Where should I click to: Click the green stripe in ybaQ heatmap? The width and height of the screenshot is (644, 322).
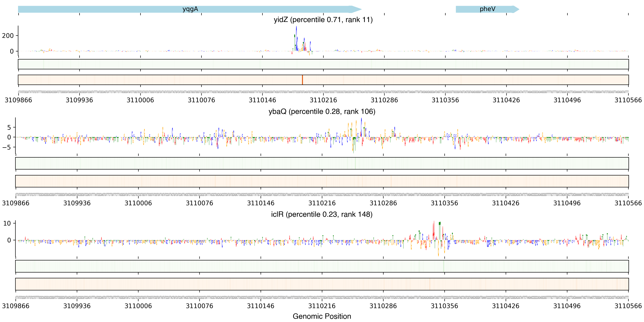pos(355,163)
